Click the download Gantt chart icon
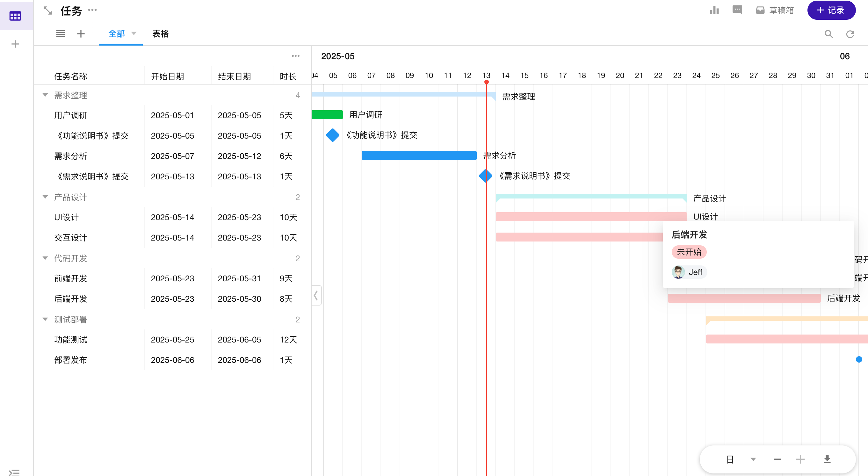Viewport: 868px width, 476px height. [827, 459]
